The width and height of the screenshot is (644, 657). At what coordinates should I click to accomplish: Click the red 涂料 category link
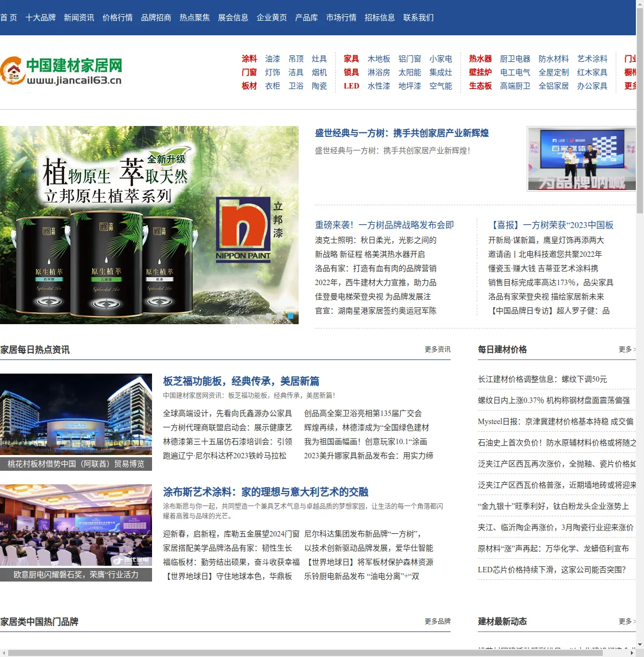tap(249, 59)
